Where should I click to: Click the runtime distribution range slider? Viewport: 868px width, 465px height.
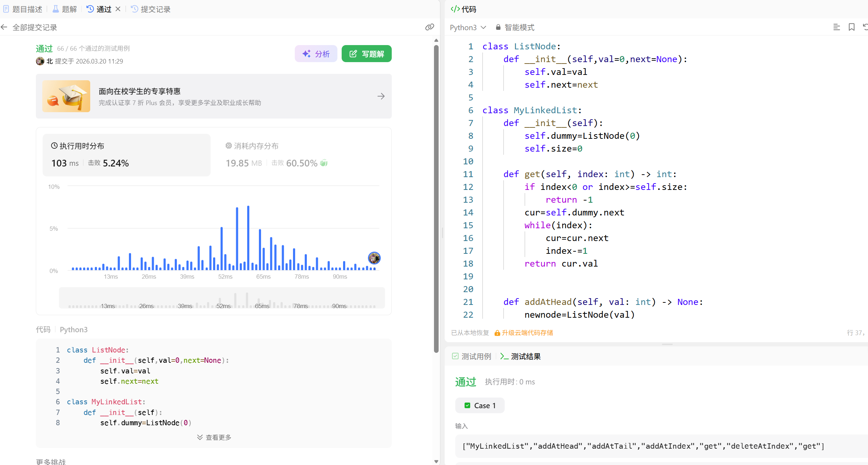tap(222, 298)
